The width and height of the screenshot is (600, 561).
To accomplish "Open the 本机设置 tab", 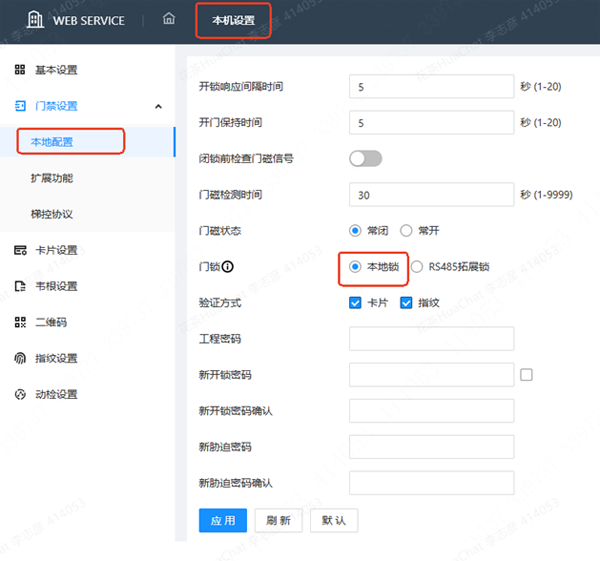I will click(232, 19).
